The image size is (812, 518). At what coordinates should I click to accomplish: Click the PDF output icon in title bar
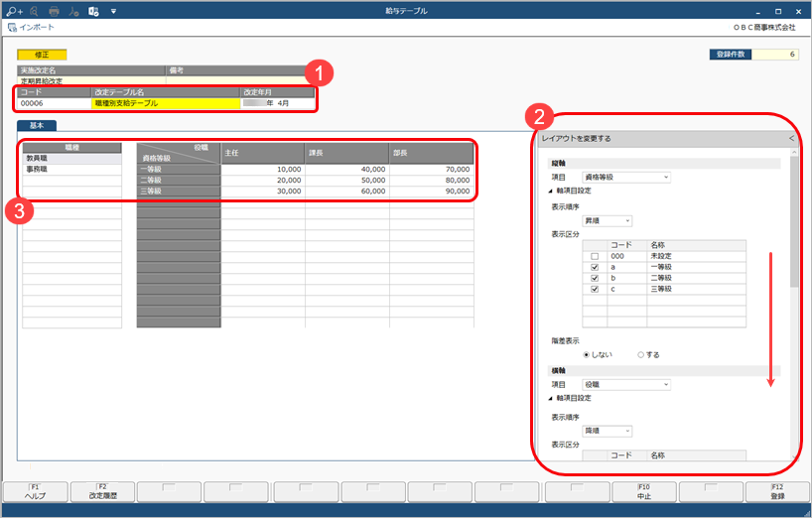click(x=73, y=11)
